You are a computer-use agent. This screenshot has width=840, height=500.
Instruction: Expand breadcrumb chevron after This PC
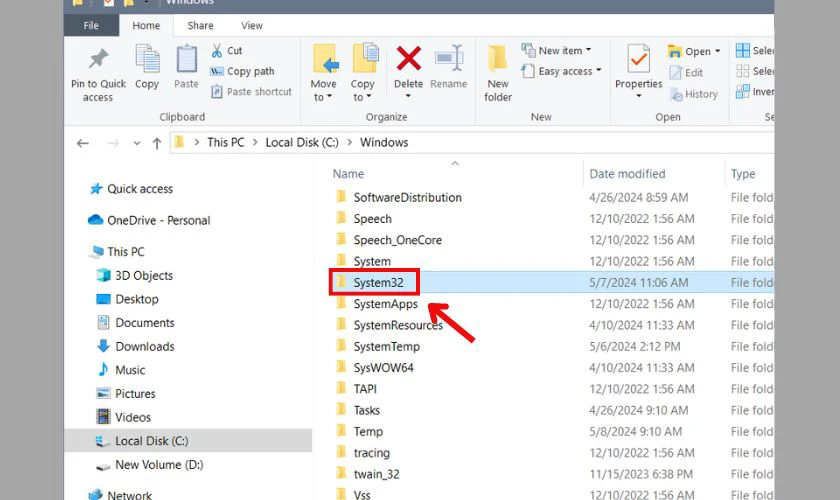[x=255, y=143]
